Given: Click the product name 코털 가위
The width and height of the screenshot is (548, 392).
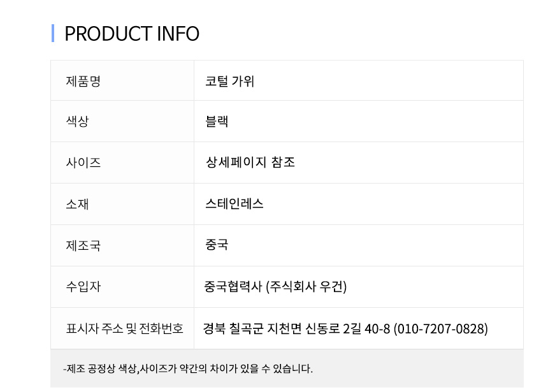Looking at the screenshot, I should coord(229,81).
